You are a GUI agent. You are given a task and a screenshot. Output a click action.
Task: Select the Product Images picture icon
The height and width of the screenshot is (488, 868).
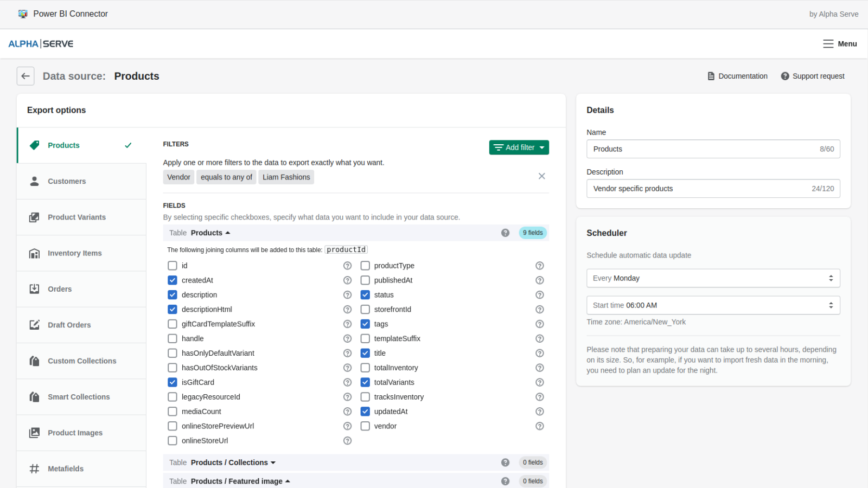coord(34,433)
